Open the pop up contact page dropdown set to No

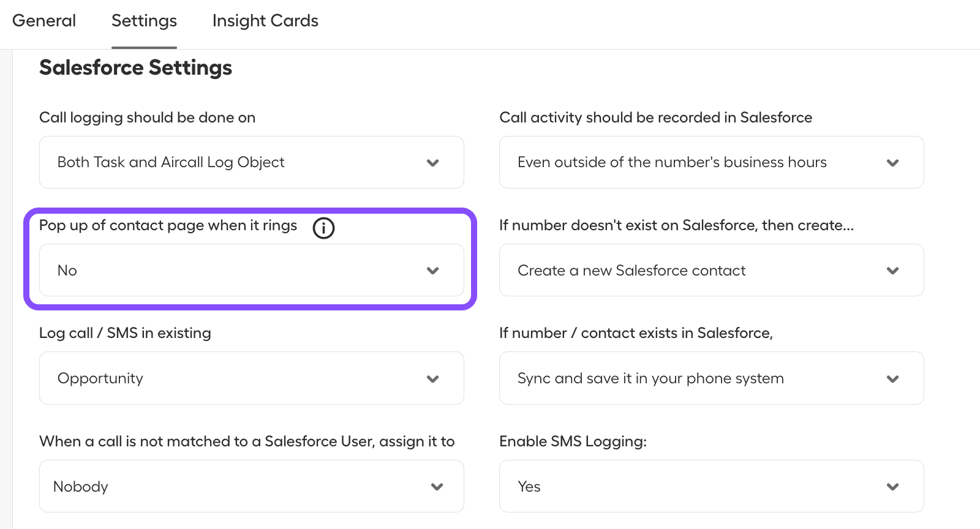pos(251,270)
